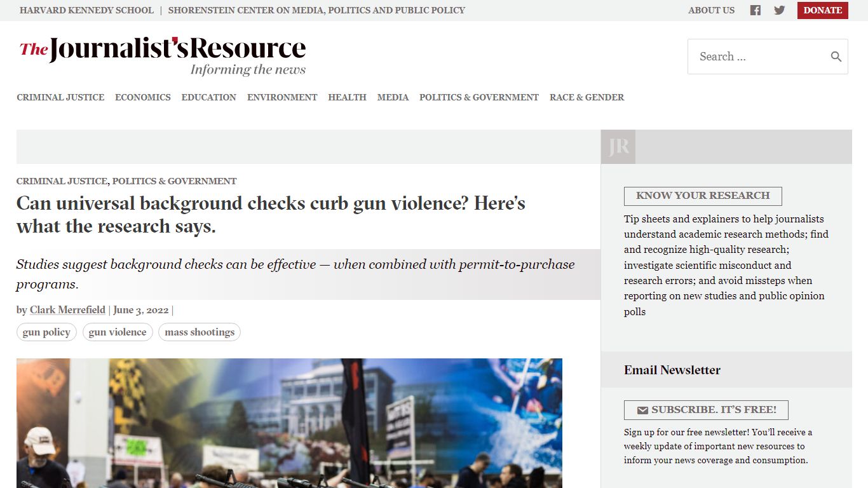Click the Informing the news tagline
Image resolution: width=868 pixels, height=488 pixels.
248,69
